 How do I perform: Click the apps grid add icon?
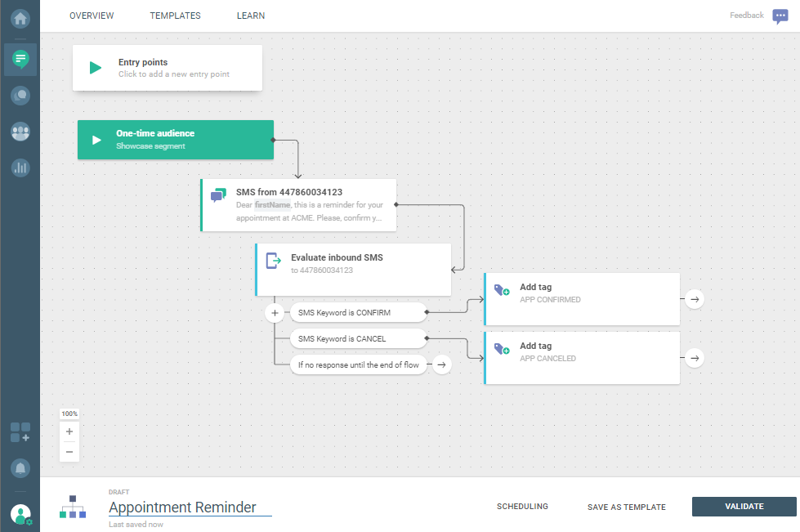click(x=20, y=432)
